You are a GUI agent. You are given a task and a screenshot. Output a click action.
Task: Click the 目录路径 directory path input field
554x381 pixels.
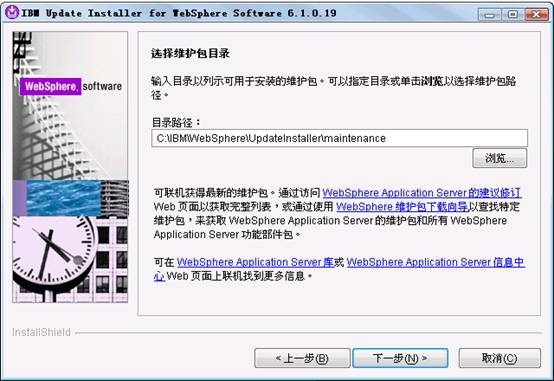tap(339, 138)
